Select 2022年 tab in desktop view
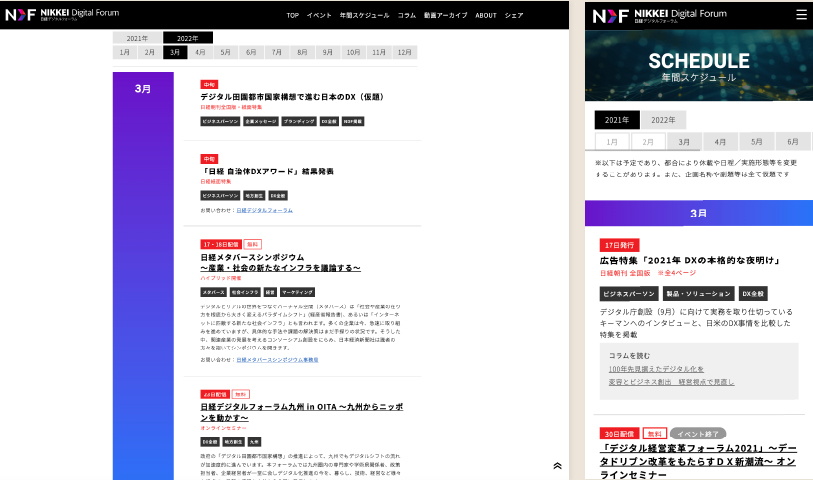 pos(188,38)
